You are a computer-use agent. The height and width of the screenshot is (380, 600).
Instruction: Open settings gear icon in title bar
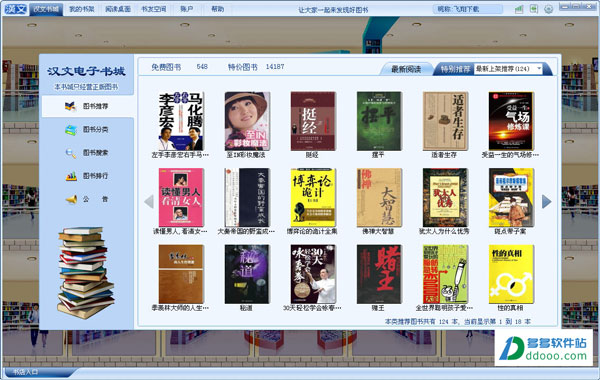pos(548,9)
